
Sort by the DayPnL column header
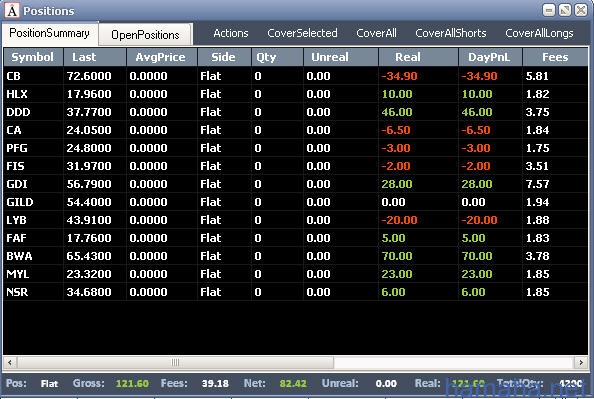point(491,57)
